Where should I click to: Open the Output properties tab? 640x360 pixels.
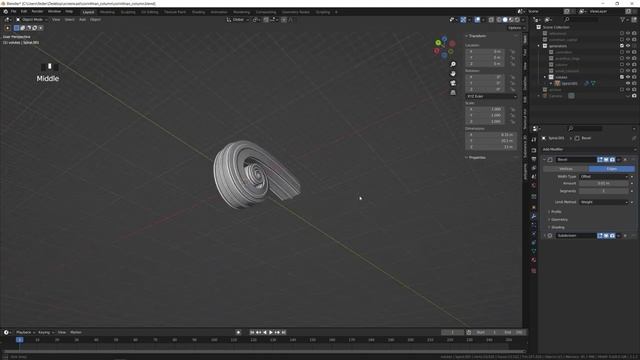[533, 159]
